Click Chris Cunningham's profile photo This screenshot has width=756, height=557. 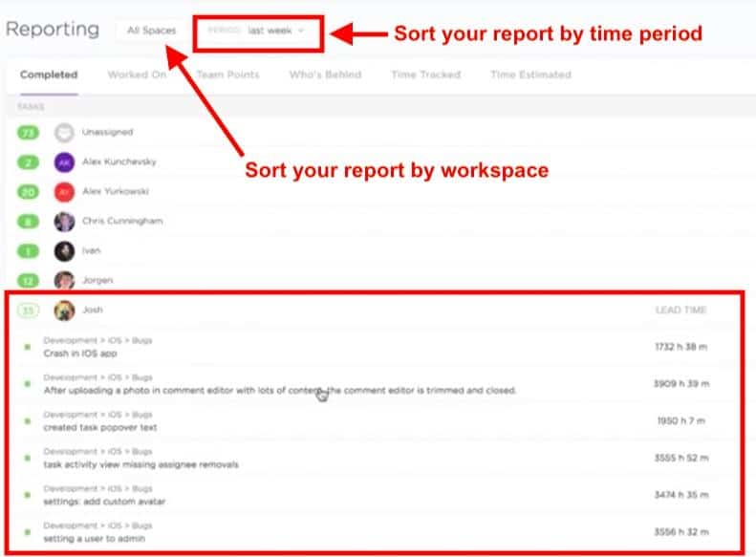pos(64,222)
